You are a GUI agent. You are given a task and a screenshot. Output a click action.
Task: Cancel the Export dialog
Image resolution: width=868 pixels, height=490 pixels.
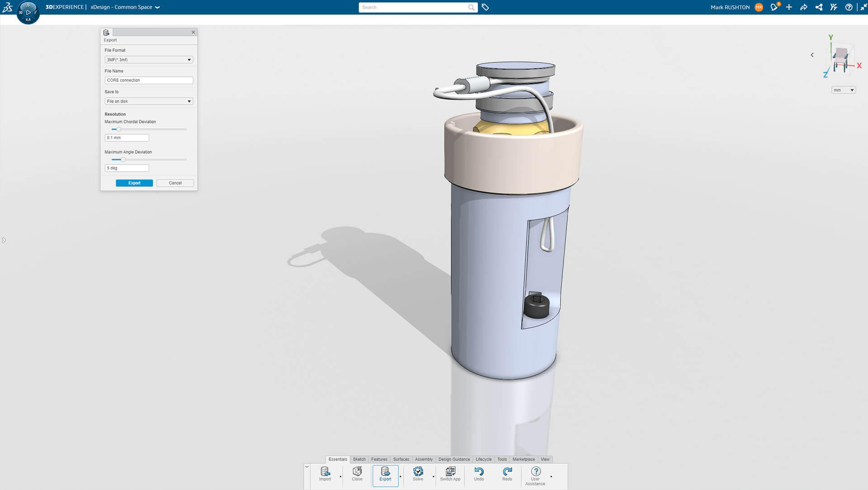pos(175,183)
